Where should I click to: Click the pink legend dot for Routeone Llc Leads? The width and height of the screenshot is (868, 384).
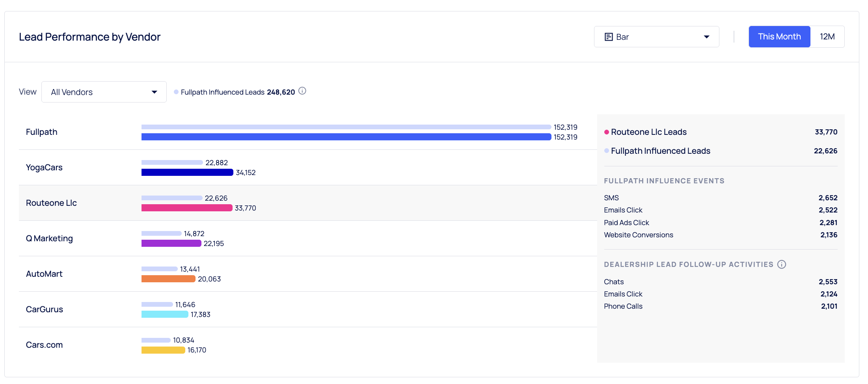point(607,132)
